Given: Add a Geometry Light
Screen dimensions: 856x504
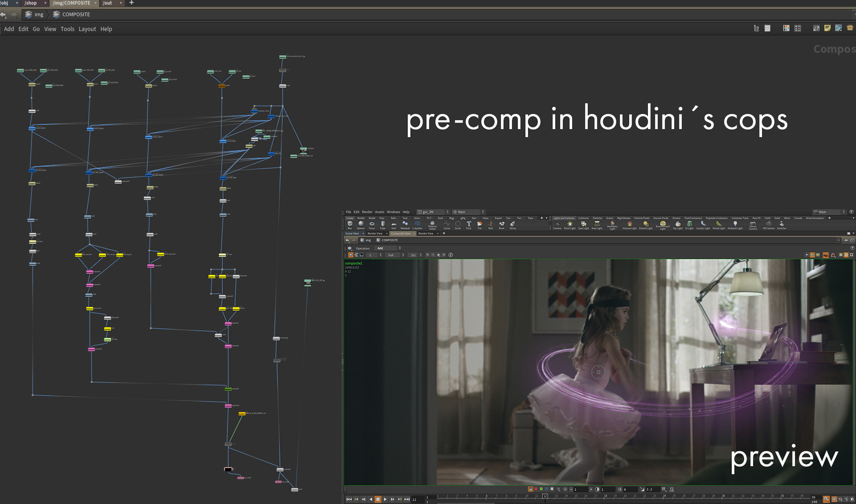Looking at the screenshot, I should tap(613, 225).
